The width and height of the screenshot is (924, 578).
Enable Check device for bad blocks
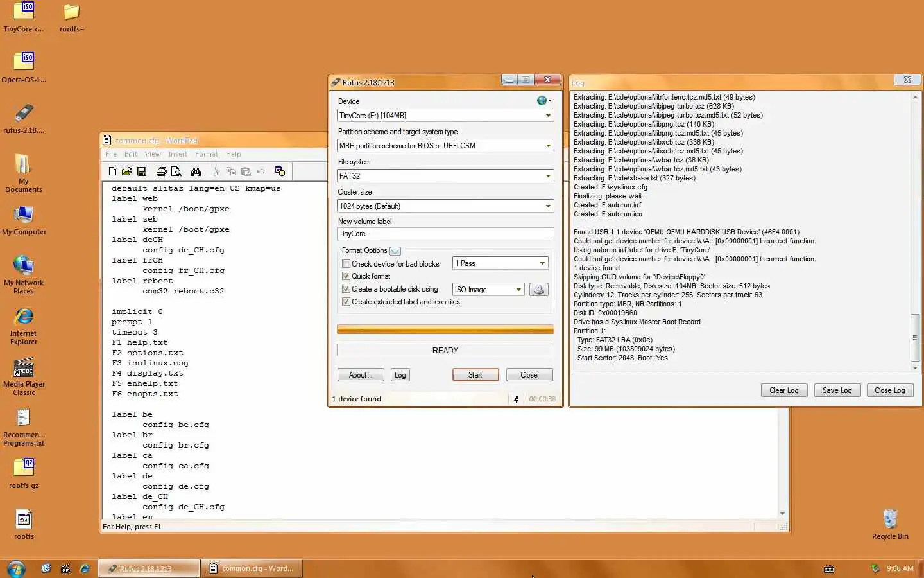pos(346,264)
